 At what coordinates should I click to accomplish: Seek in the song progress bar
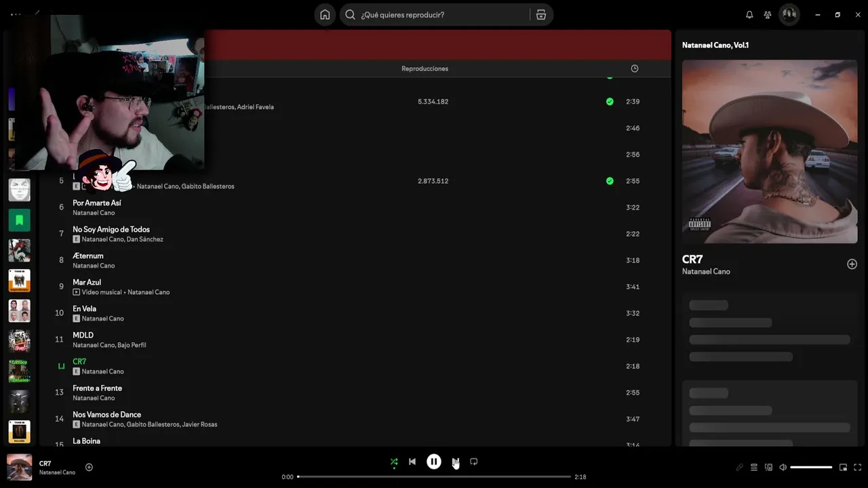click(x=434, y=477)
